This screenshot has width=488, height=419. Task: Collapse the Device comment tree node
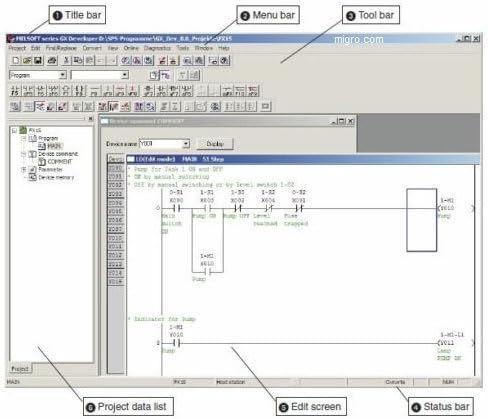coord(23,154)
